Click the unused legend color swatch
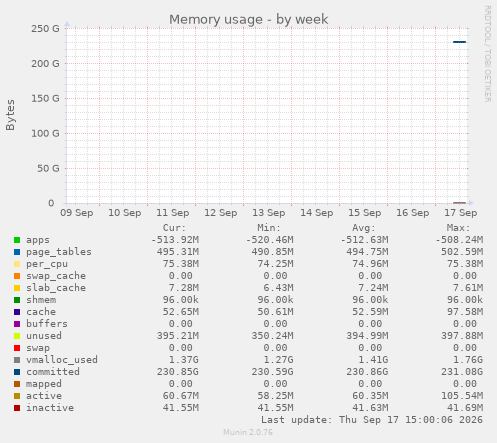Image resolution: width=497 pixels, height=443 pixels. (x=17, y=336)
